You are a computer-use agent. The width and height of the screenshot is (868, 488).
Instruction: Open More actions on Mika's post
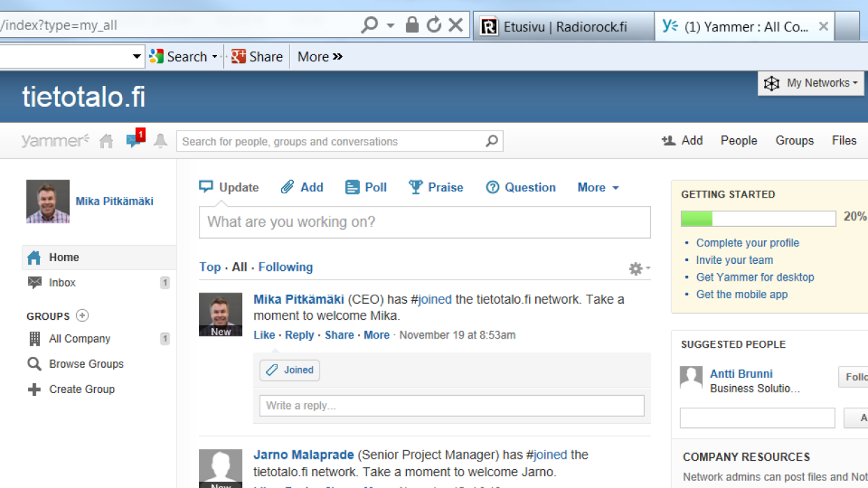(377, 335)
